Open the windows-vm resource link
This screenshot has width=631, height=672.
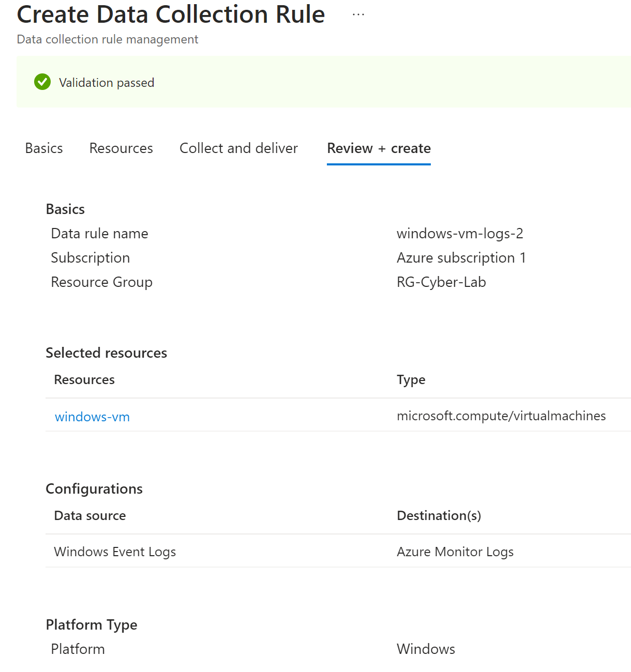point(92,417)
